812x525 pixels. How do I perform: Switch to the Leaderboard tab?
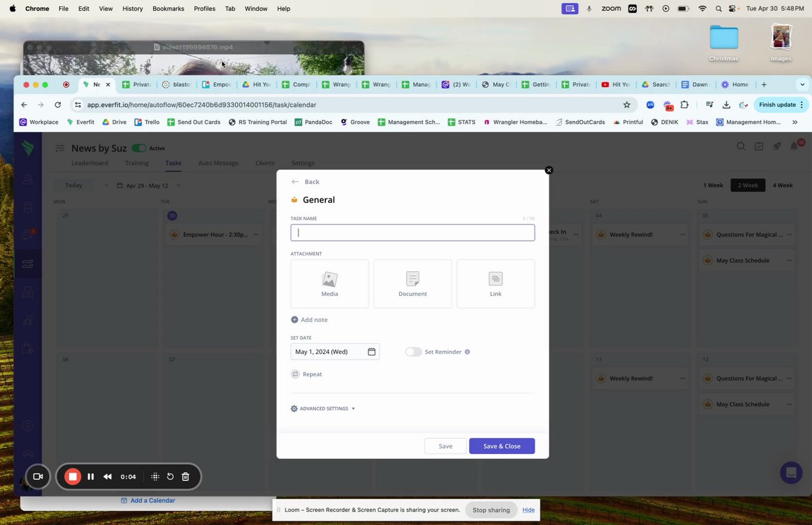click(x=89, y=163)
